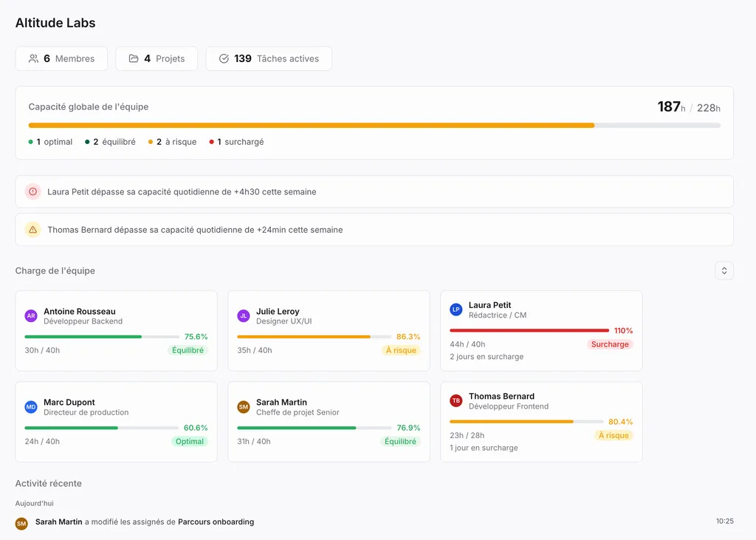Open the 4 Projets stat chip
The height and width of the screenshot is (540, 756).
coord(157,58)
